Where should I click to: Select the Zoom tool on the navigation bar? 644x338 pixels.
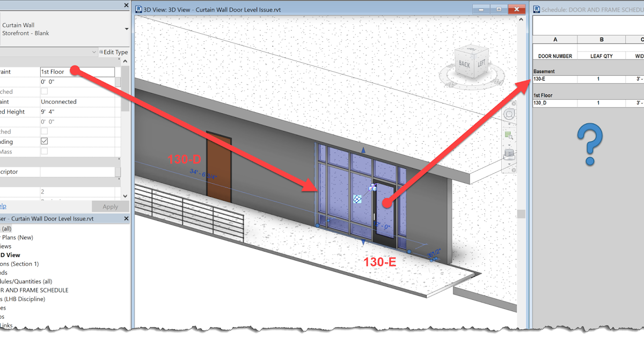click(x=509, y=135)
